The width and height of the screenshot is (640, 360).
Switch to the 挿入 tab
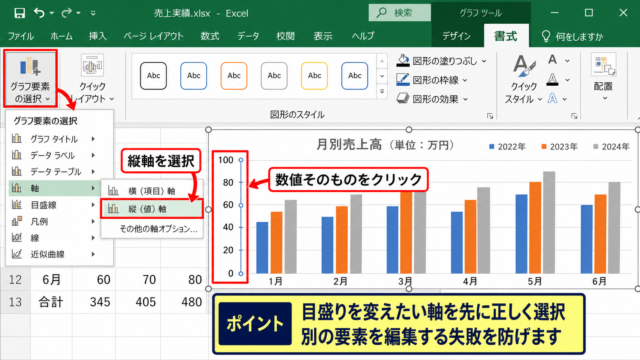click(x=98, y=36)
